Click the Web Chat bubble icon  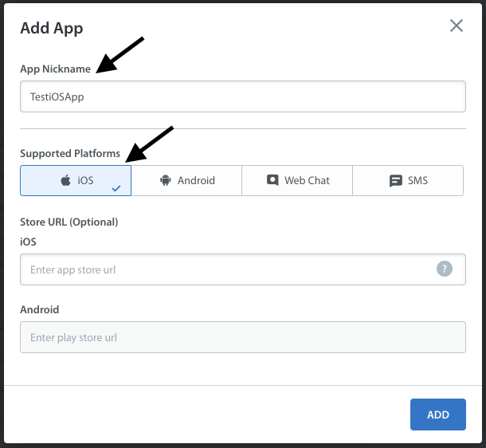coord(272,180)
